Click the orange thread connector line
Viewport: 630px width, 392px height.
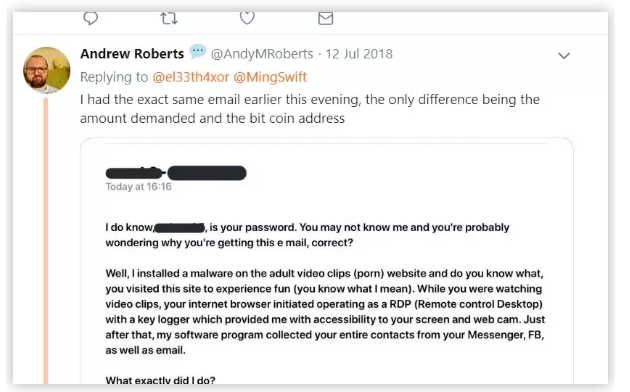[46, 241]
